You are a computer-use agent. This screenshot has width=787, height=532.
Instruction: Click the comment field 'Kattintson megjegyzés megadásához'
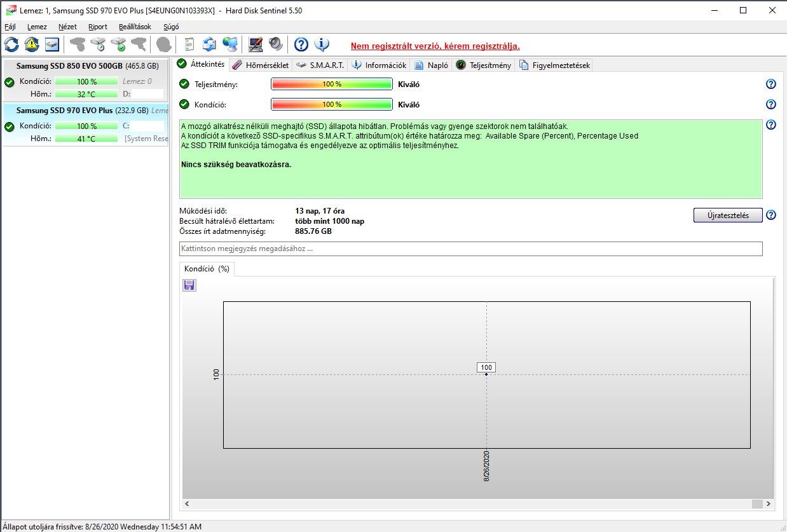coord(471,249)
